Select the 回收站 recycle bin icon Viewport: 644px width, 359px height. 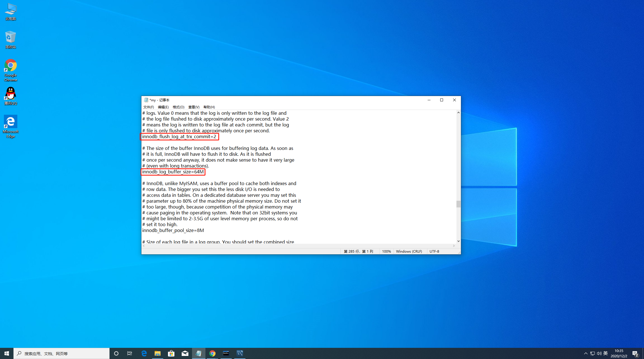coord(11,40)
